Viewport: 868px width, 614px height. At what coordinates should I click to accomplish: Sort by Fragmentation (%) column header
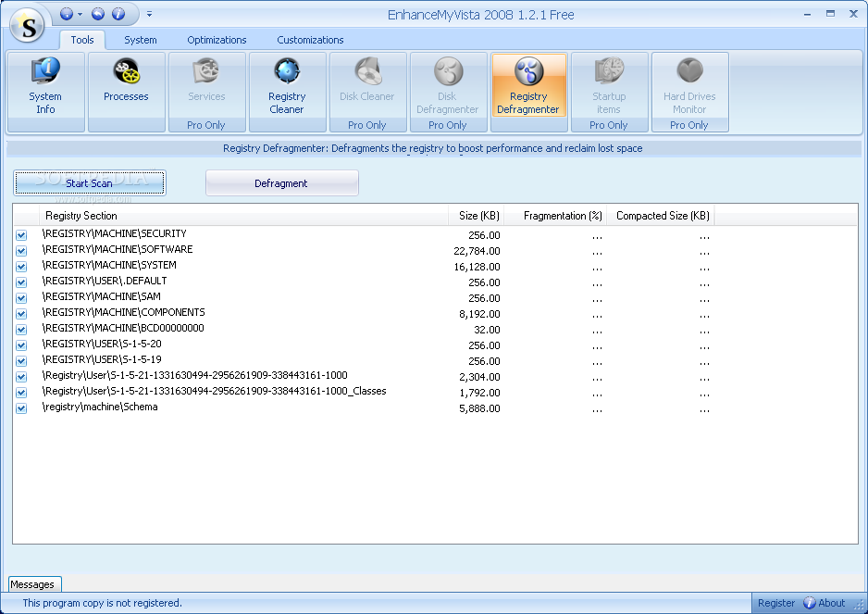tap(556, 216)
